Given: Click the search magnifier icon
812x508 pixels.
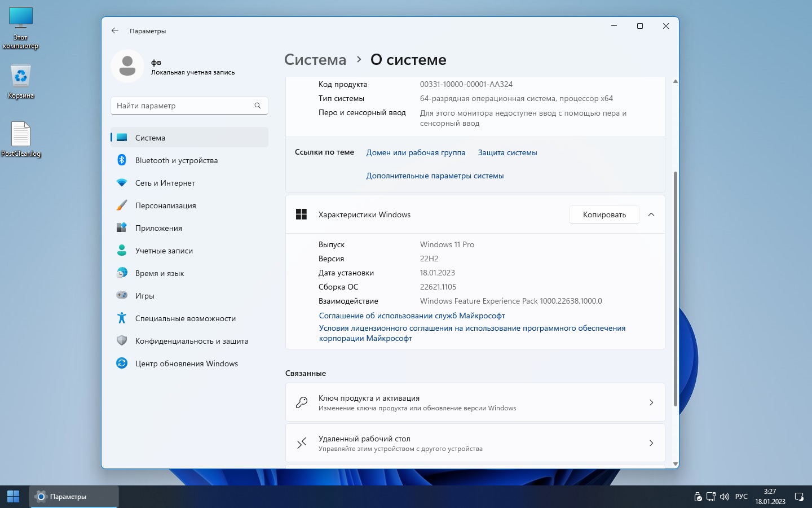Looking at the screenshot, I should 258,106.
